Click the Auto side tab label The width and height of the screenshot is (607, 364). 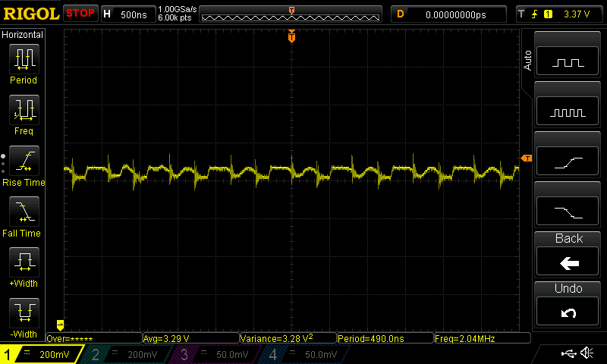[527, 61]
